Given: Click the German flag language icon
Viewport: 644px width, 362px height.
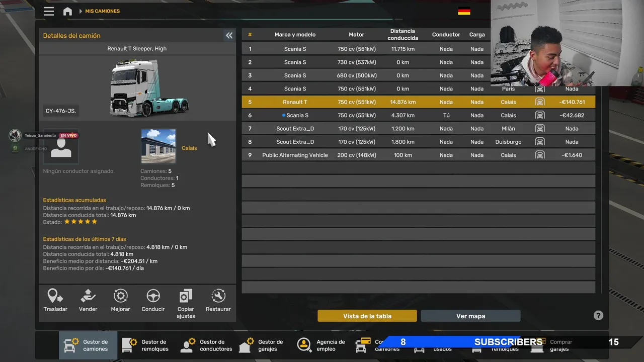Looking at the screenshot, I should tap(464, 11).
